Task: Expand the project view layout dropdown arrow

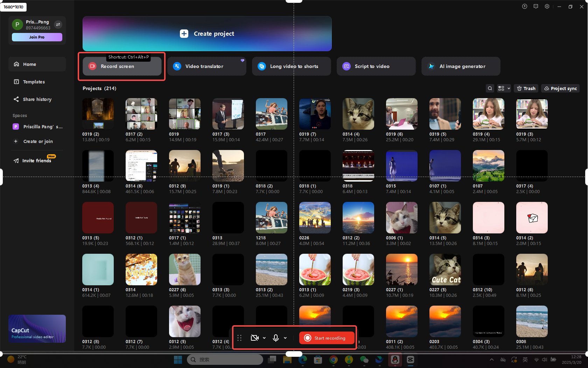Action: pos(509,88)
